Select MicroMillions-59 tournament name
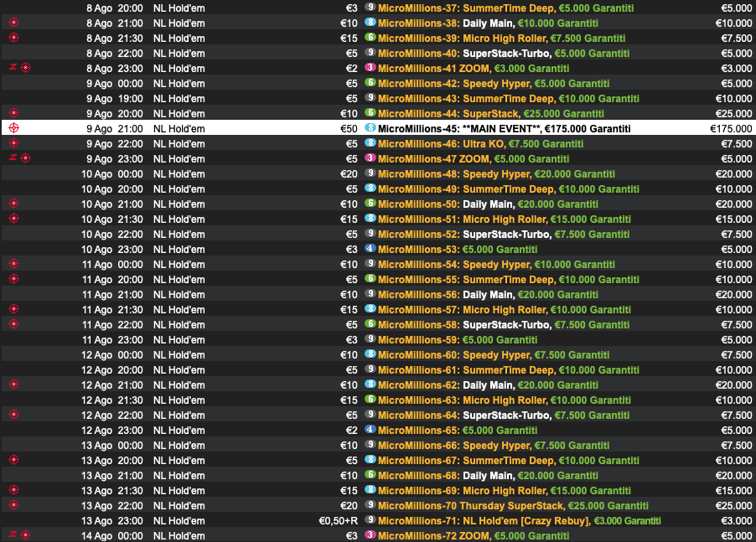This screenshot has width=756, height=542. (458, 340)
